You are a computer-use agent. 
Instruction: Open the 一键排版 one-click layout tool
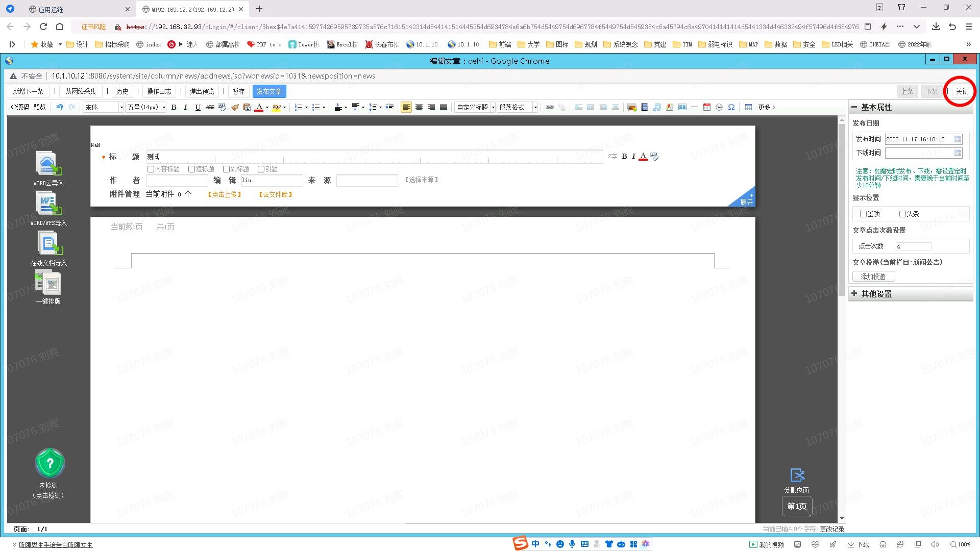click(x=48, y=284)
